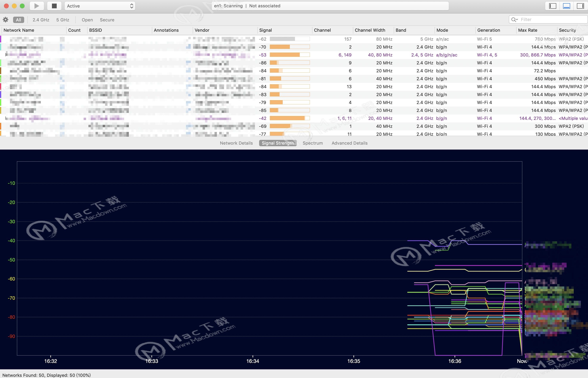Screen dimensions: 588x378
Task: Toggle the right sidebar panel icon
Action: (x=580, y=6)
